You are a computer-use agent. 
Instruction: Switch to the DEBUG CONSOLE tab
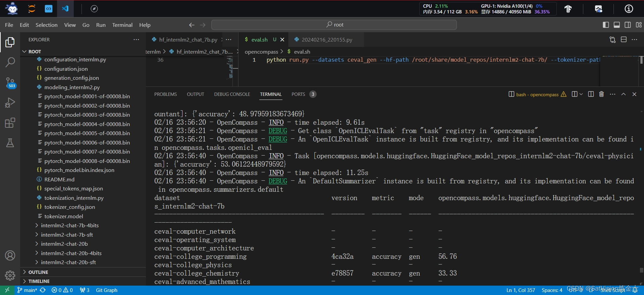point(232,94)
